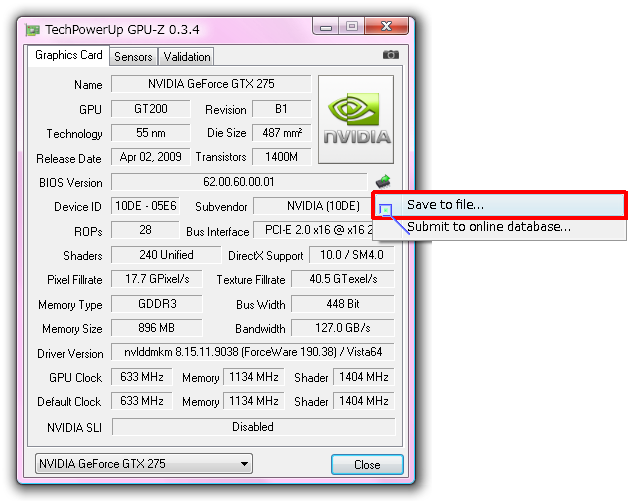Click the Name field NVIDIA GeForce GTX 275
Screen dimensions: 643x501
(x=211, y=84)
